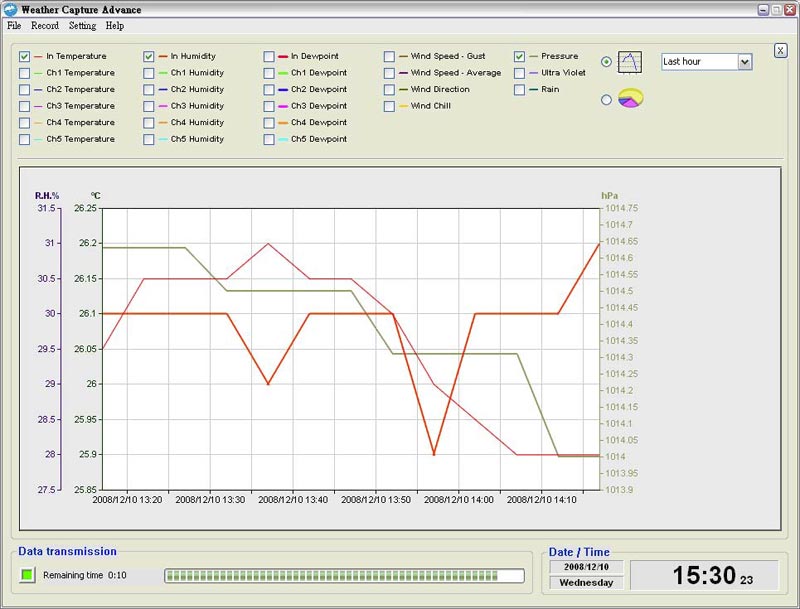
Task: Click the 2008/12/10 13:20 time label
Action: (x=127, y=500)
